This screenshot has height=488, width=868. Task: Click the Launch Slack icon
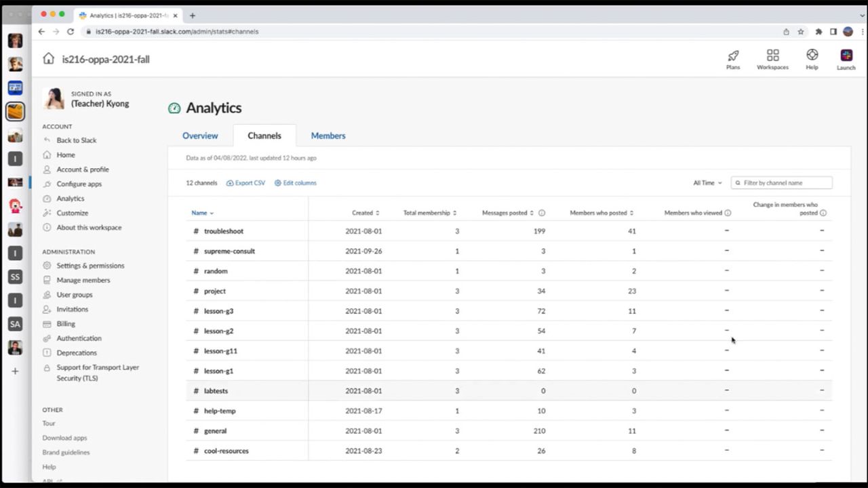pyautogui.click(x=846, y=56)
